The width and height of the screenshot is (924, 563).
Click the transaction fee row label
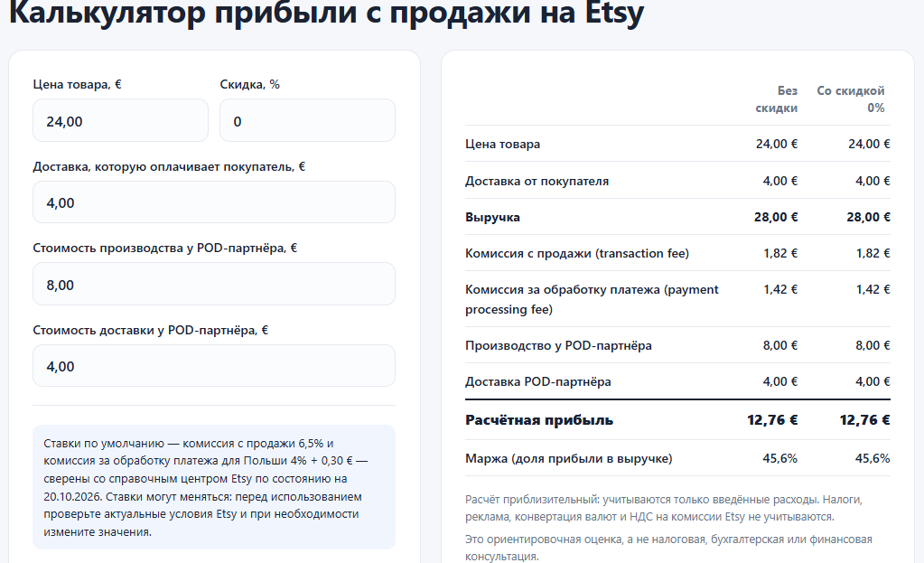[577, 253]
